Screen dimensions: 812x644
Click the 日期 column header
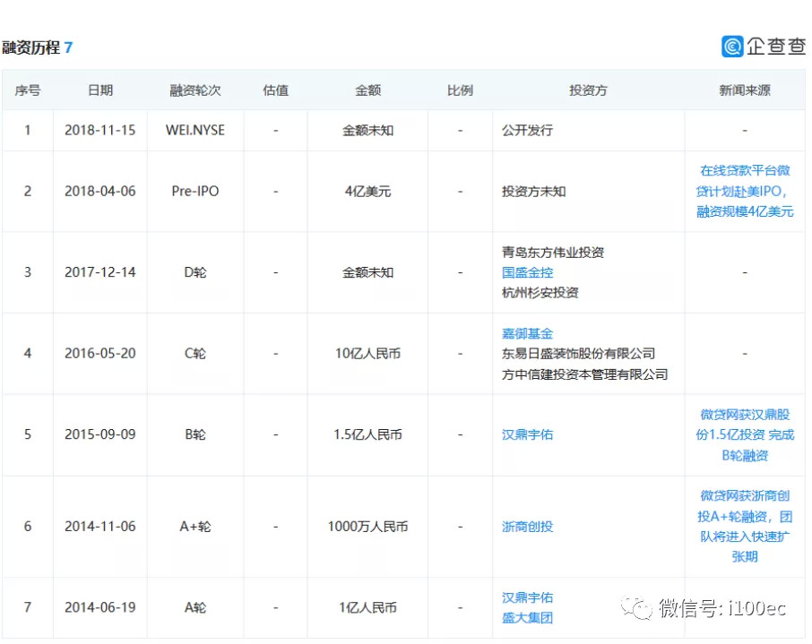tap(100, 90)
